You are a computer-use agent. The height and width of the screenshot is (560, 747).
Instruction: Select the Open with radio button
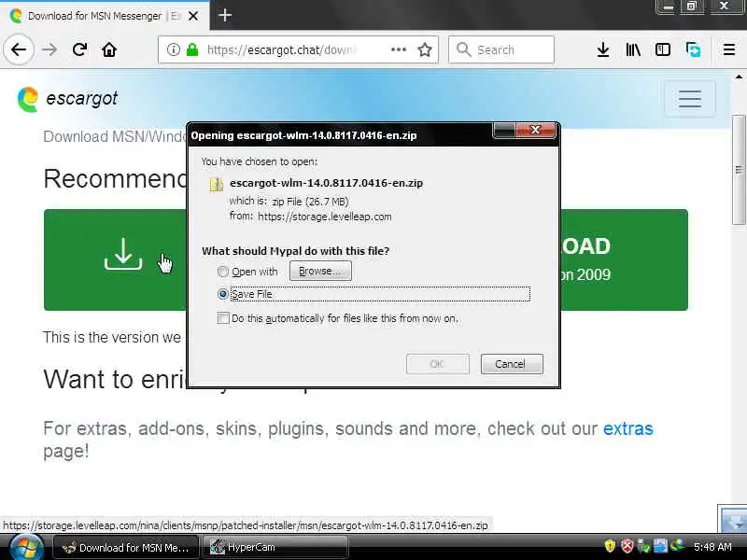(x=222, y=272)
